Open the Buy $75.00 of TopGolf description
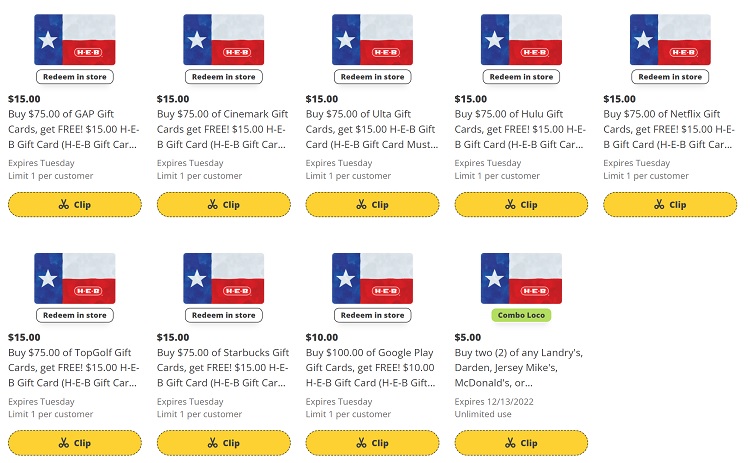 click(74, 368)
